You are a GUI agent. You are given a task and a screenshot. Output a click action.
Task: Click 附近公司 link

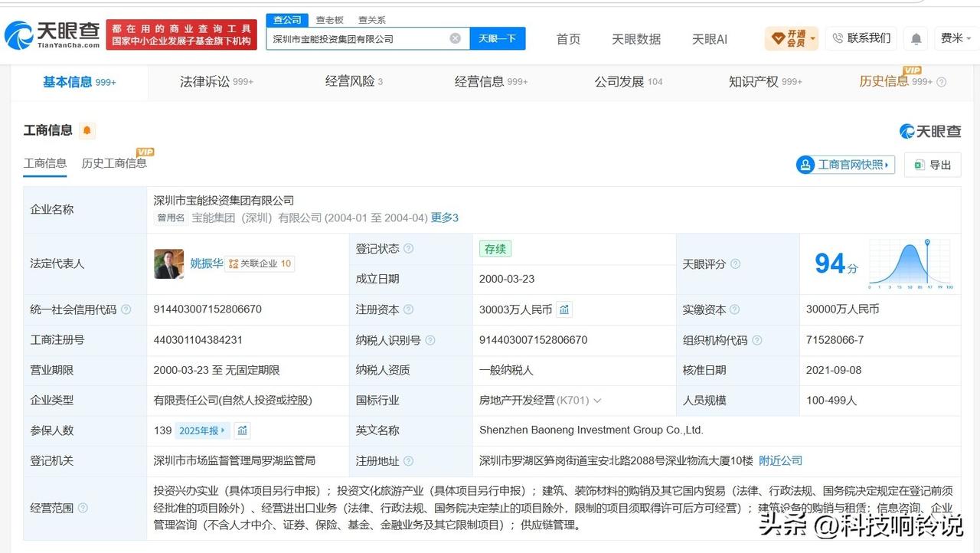(x=781, y=461)
